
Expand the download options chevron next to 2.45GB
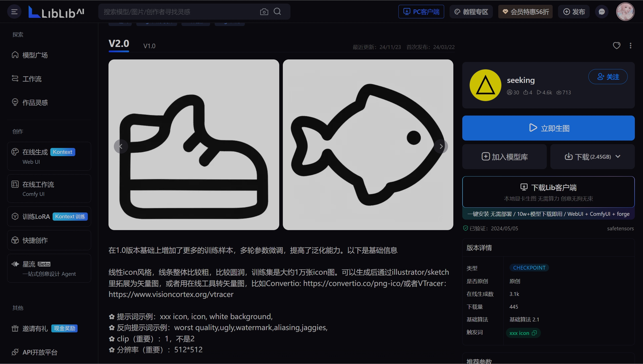618,156
